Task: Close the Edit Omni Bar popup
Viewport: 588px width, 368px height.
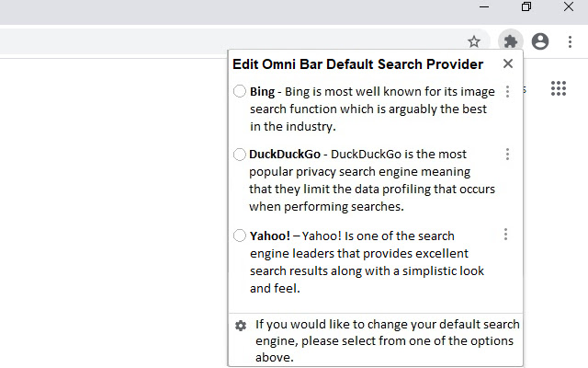Action: [508, 64]
